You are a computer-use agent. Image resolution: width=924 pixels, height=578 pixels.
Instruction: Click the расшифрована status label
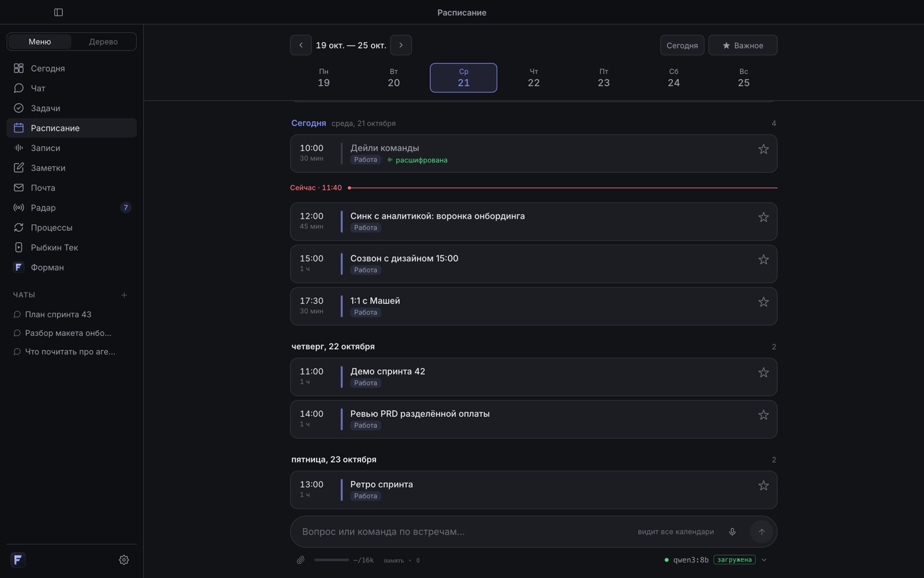[x=418, y=160]
